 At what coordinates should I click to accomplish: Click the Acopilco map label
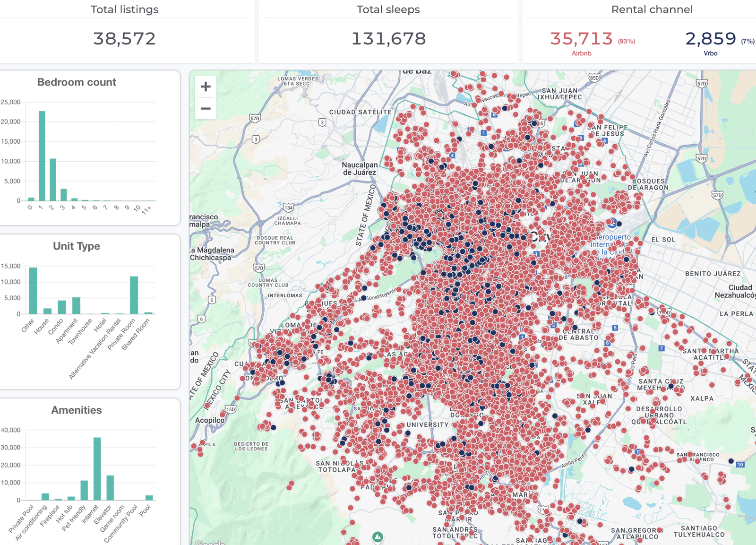point(210,420)
